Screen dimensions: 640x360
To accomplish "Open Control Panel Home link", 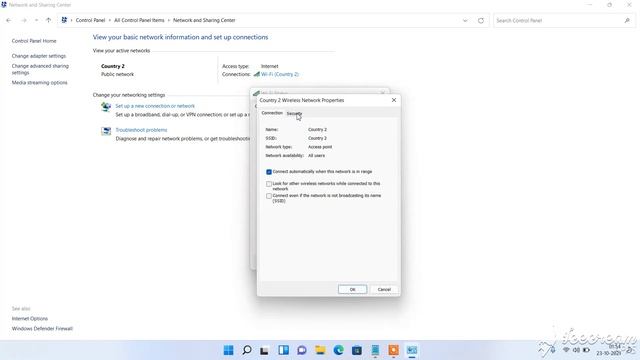I will click(x=34, y=41).
